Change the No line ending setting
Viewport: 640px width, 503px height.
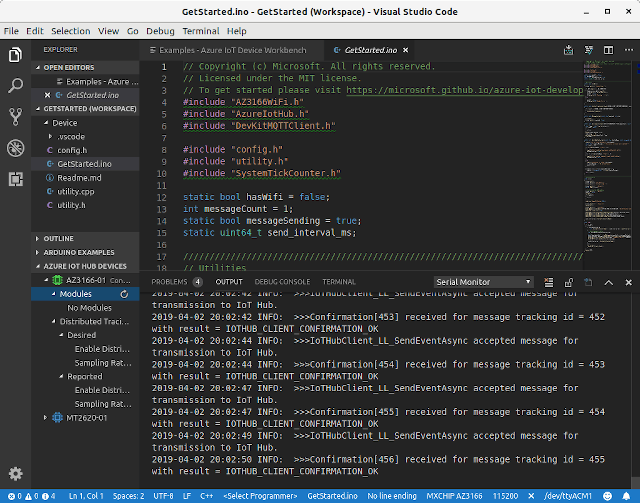pyautogui.click(x=392, y=496)
